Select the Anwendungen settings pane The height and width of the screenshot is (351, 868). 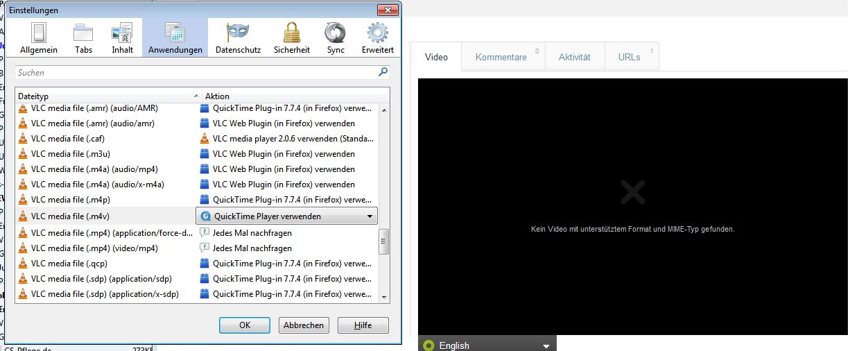tap(175, 38)
